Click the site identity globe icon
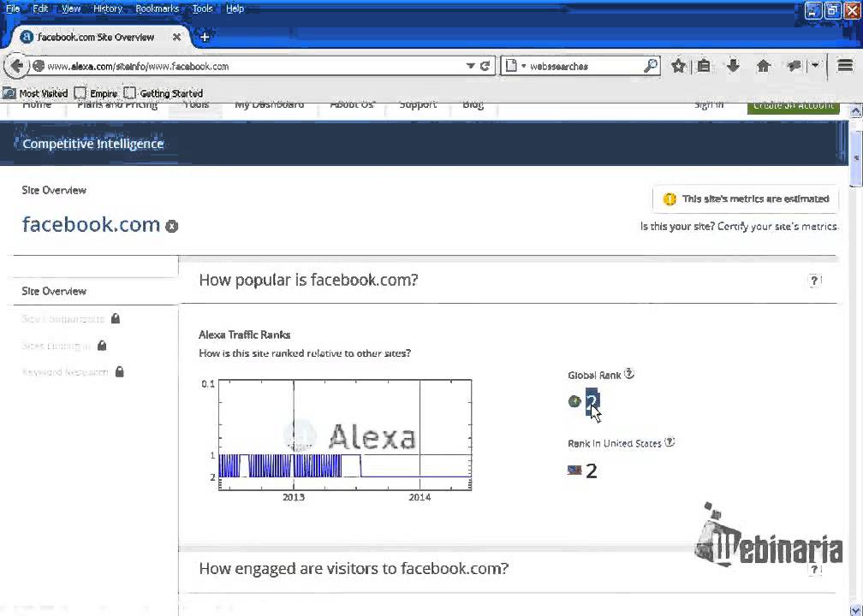Screen dimensions: 863x616 pos(39,66)
